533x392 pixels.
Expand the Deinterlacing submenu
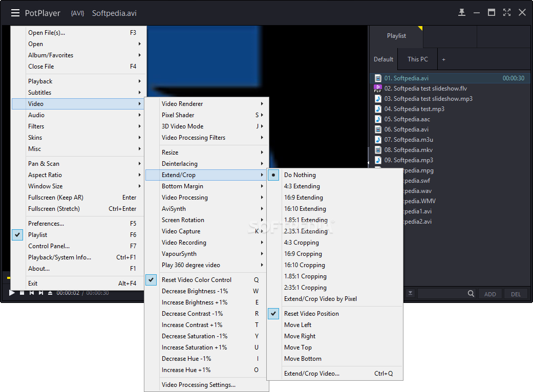click(x=207, y=164)
